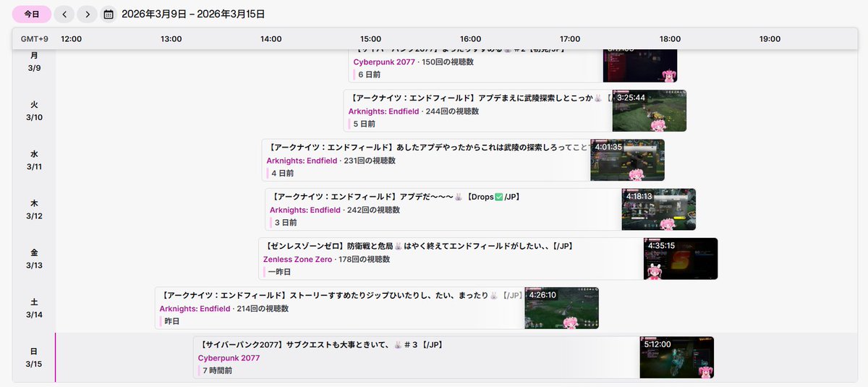
Task: Click the 14:00 time column header
Action: coord(271,39)
